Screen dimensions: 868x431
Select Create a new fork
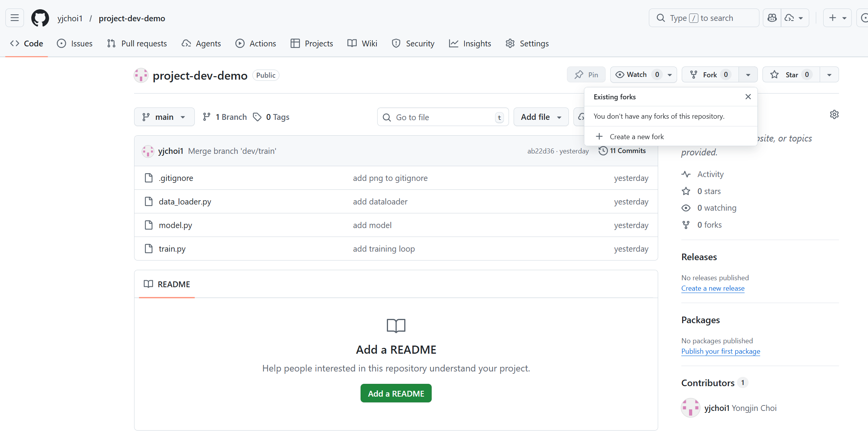pyautogui.click(x=637, y=136)
